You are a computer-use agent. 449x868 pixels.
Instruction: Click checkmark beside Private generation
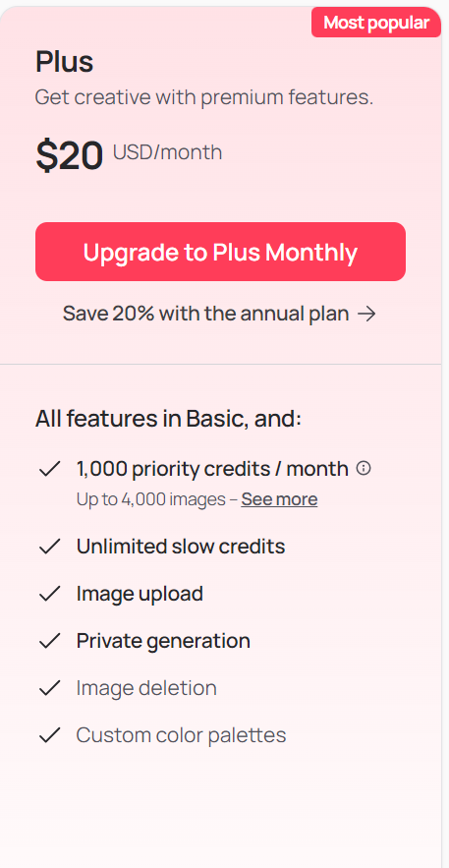pos(49,641)
